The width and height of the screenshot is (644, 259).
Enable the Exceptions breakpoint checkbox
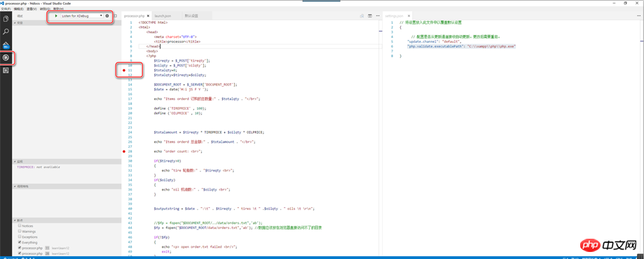click(20, 237)
